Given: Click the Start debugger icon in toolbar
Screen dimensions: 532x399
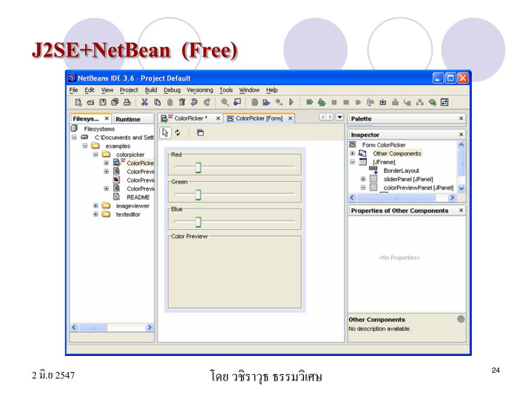Looking at the screenshot, I should pyautogui.click(x=310, y=102).
